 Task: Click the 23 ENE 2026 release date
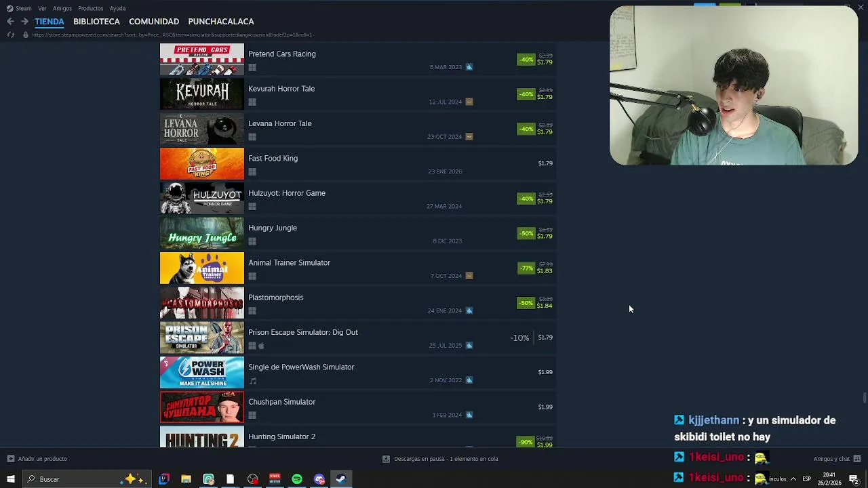coord(445,171)
